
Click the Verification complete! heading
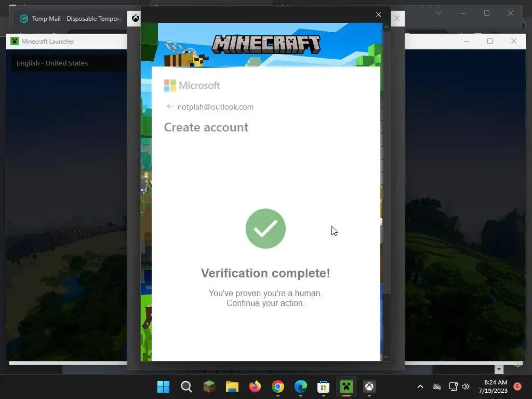coord(265,273)
